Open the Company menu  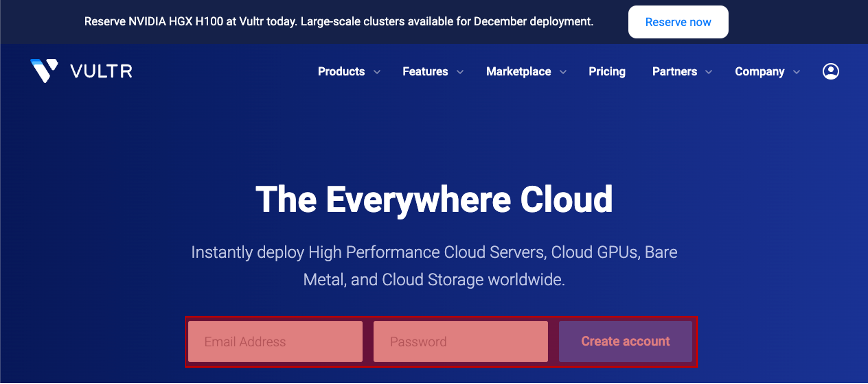(759, 71)
